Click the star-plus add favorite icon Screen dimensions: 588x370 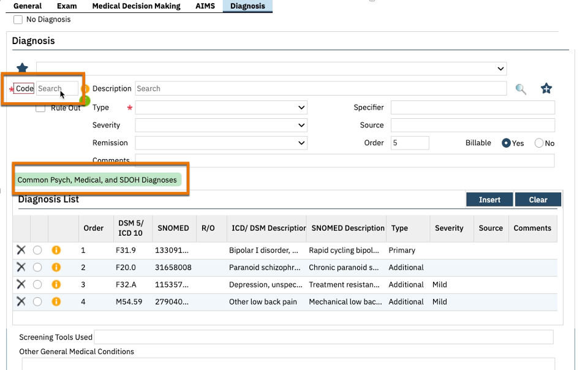coord(546,89)
